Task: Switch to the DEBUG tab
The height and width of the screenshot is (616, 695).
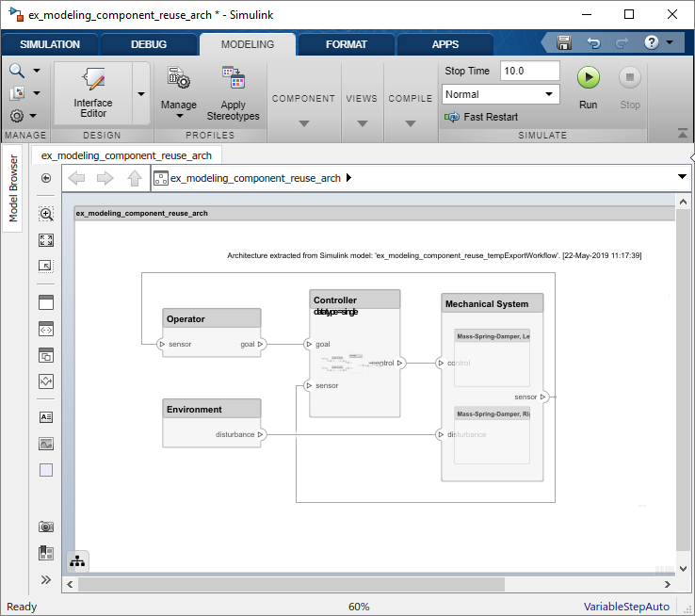Action: 149,44
